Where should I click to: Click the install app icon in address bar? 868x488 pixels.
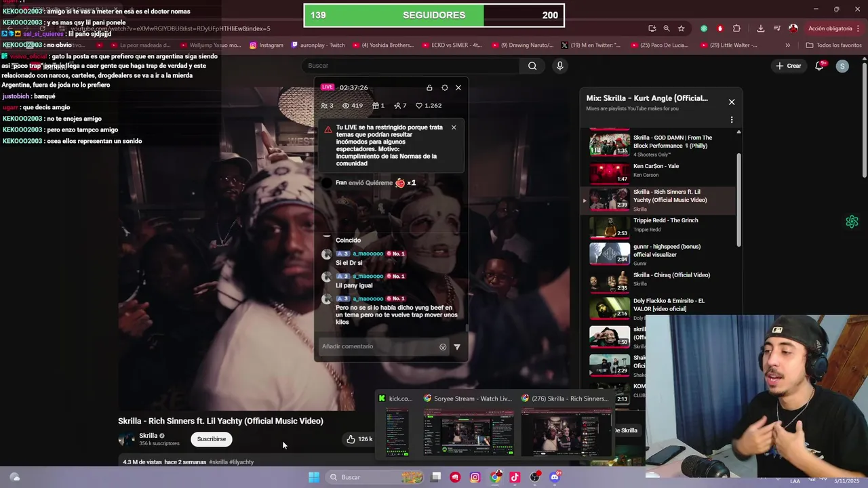click(652, 28)
